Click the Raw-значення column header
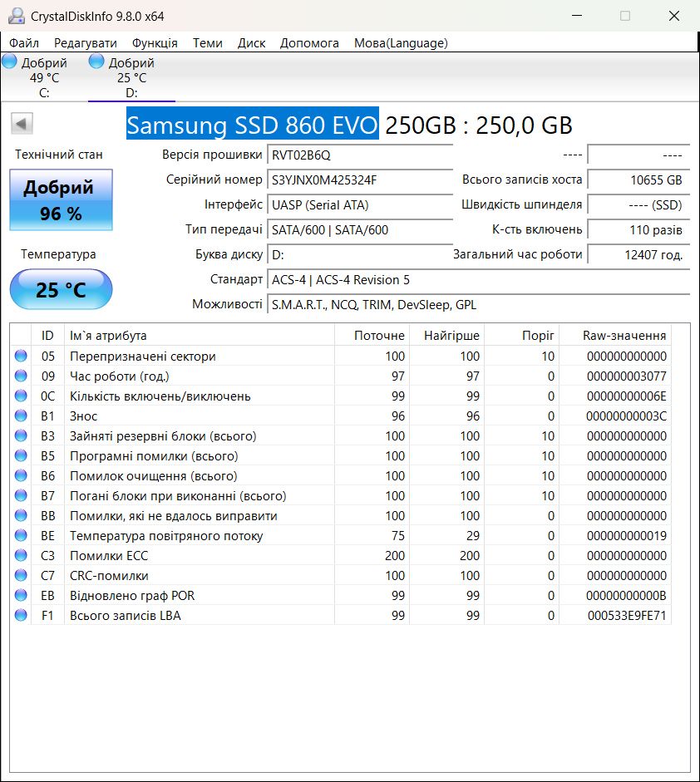 point(615,335)
